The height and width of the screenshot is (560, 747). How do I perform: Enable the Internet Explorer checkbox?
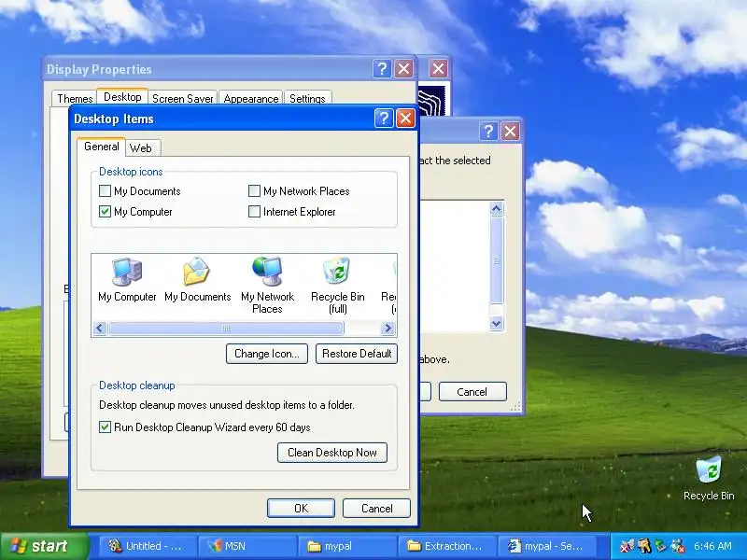(x=254, y=212)
